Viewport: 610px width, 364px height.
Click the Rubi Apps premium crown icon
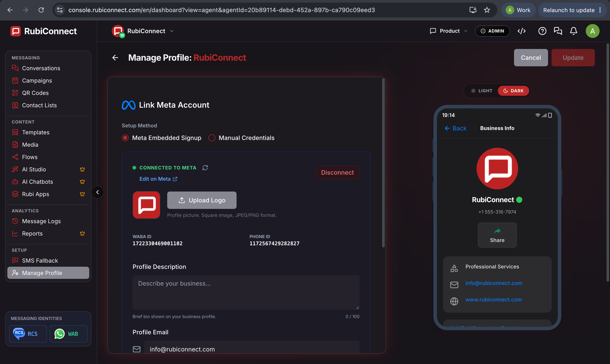point(82,194)
